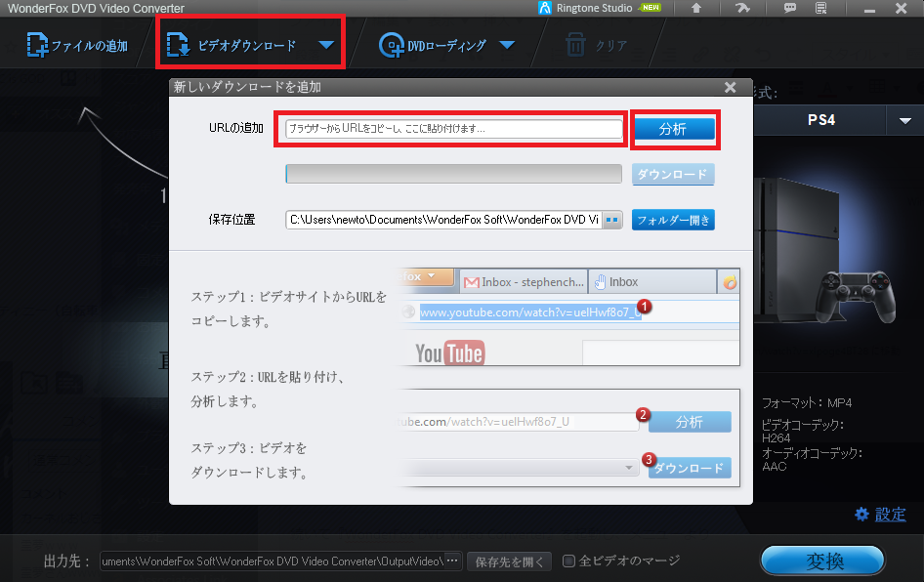The height and width of the screenshot is (582, 924).
Task: Toggle the 全ビデオのマージ checkbox
Action: (568, 561)
